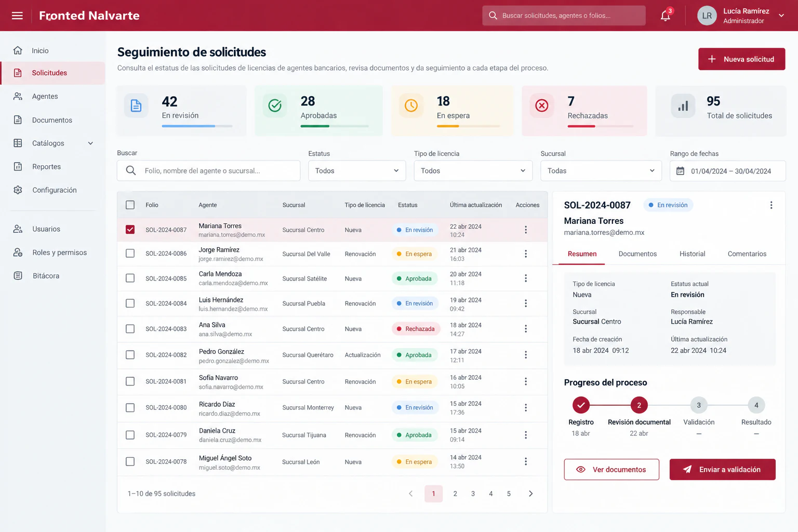The height and width of the screenshot is (532, 798).
Task: Click the Bitácora log icon
Action: tap(18, 276)
